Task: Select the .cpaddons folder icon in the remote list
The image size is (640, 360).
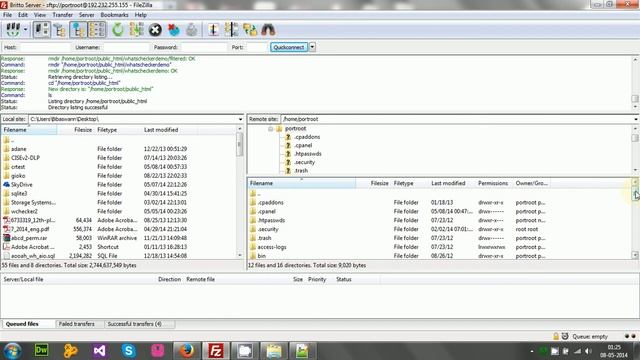Action: pyautogui.click(x=253, y=202)
